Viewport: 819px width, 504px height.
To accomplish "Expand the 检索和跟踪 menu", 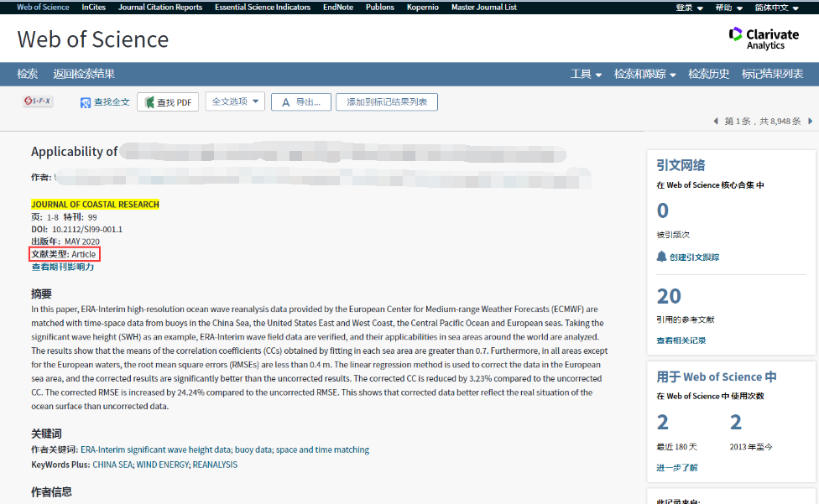I will point(644,74).
